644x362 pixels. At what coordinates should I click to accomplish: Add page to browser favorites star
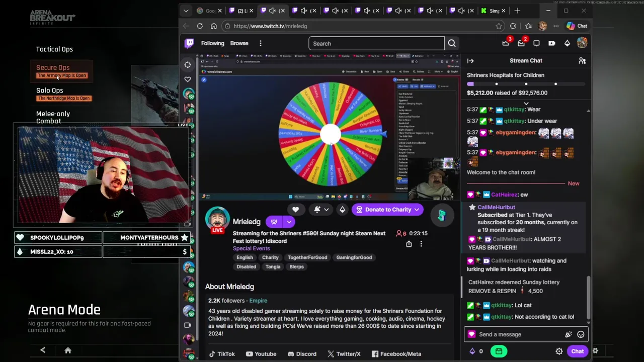[x=499, y=26]
